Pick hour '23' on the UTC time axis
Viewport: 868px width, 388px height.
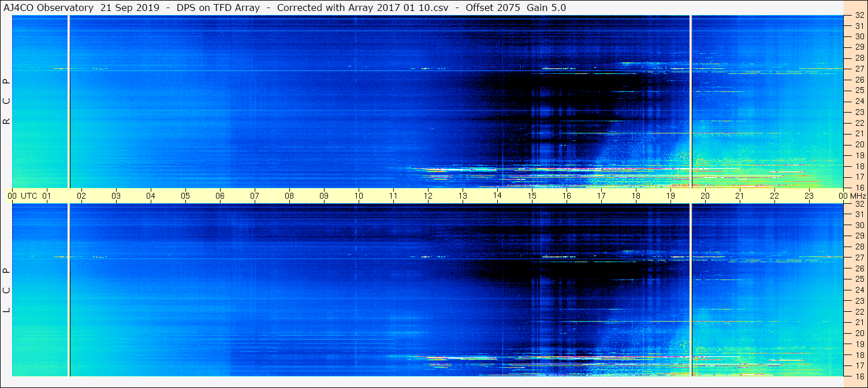click(x=809, y=196)
